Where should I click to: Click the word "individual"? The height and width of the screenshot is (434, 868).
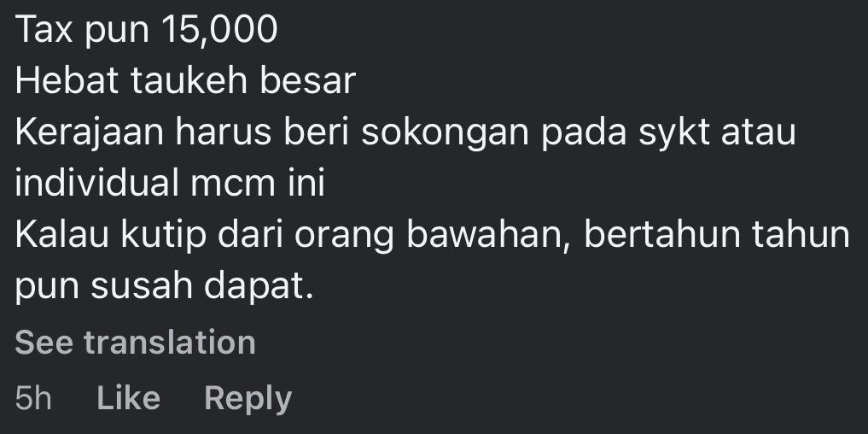coord(97,183)
